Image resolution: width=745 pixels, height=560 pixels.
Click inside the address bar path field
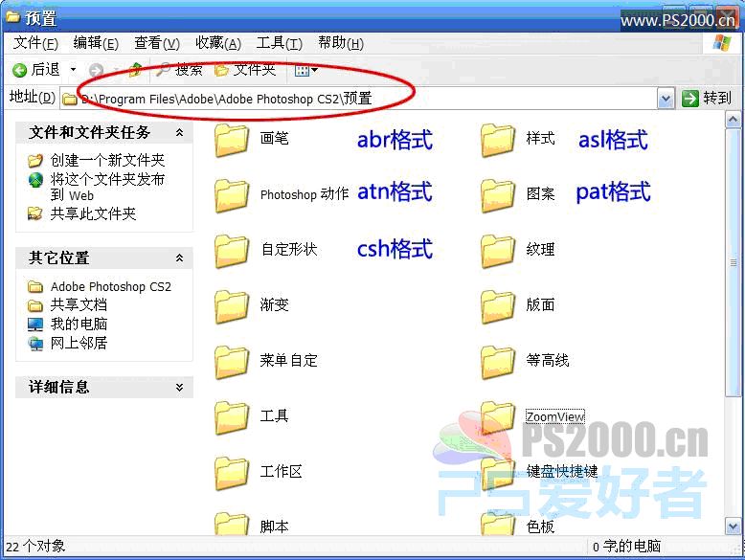click(359, 99)
